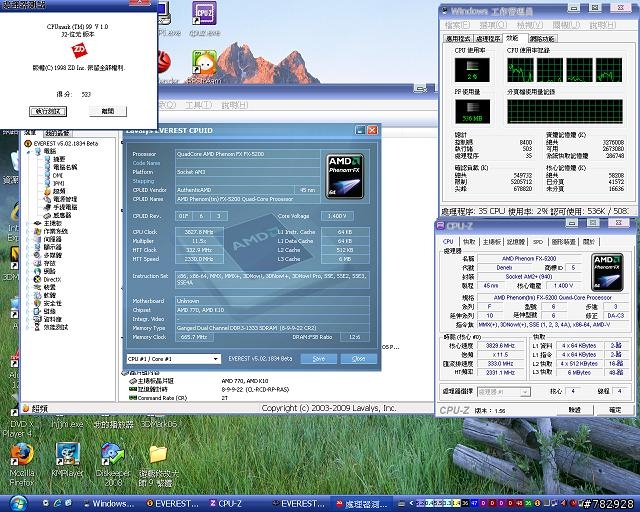Switch to the 主機板 tab in CPU-Z
This screenshot has width=640, height=512.
(492, 241)
